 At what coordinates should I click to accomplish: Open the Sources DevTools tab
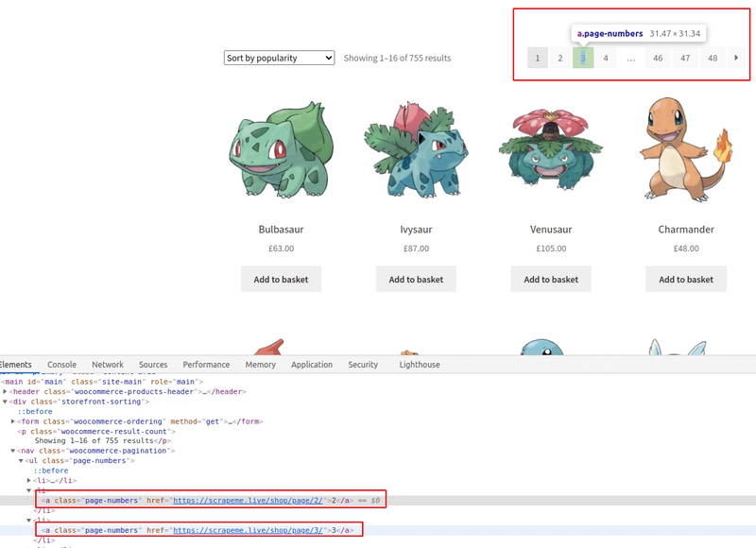pyautogui.click(x=153, y=365)
